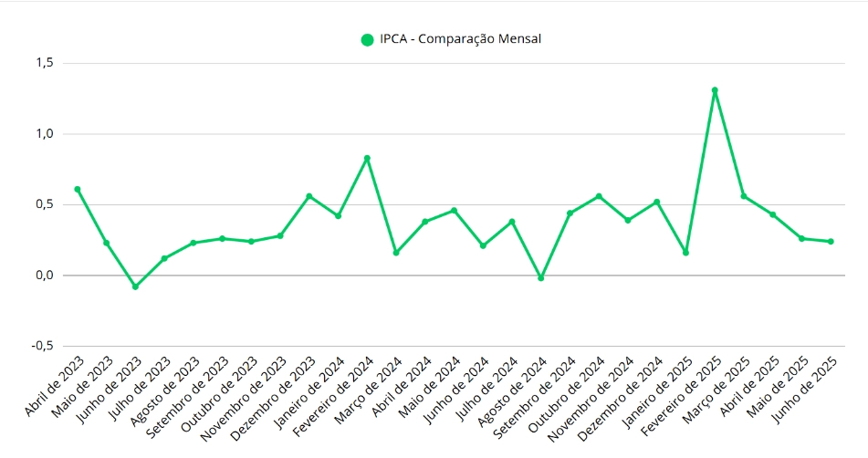Select the Junho de 2025 last data point
This screenshot has width=868, height=458.
tap(831, 242)
